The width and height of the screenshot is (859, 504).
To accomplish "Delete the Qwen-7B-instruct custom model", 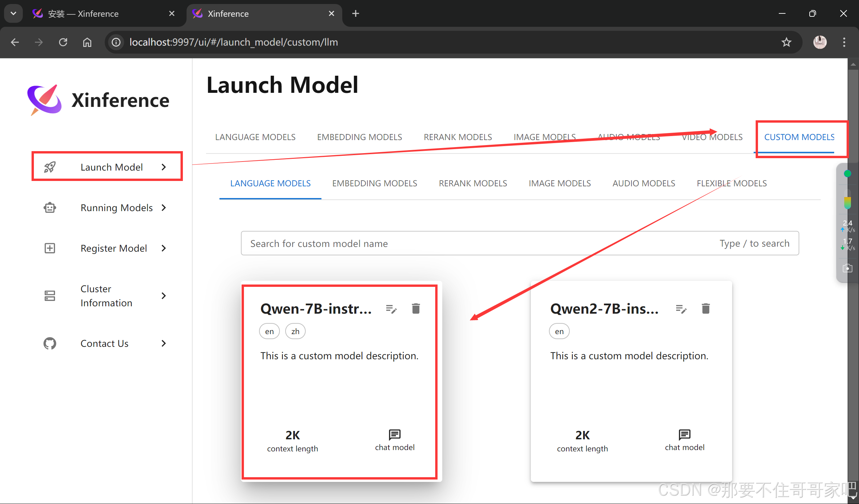I will [415, 309].
